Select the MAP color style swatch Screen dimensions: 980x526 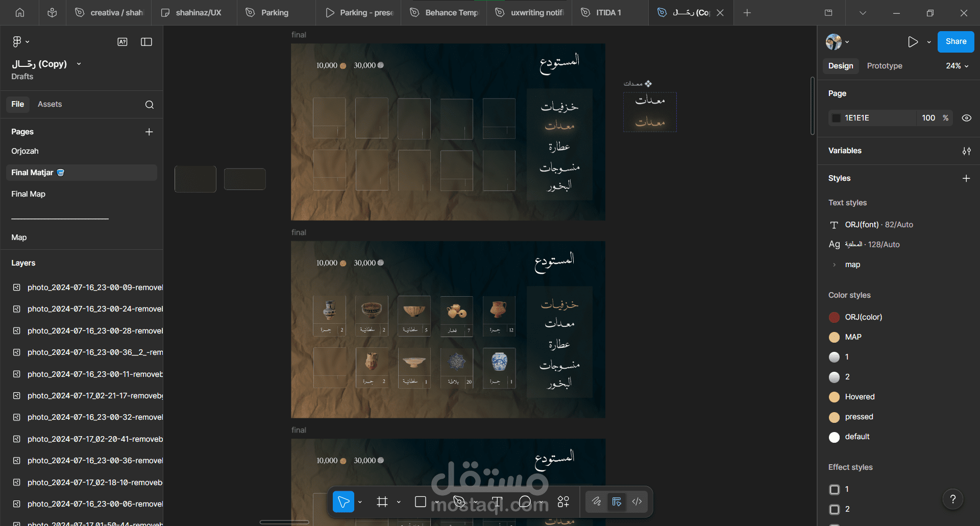tap(834, 337)
